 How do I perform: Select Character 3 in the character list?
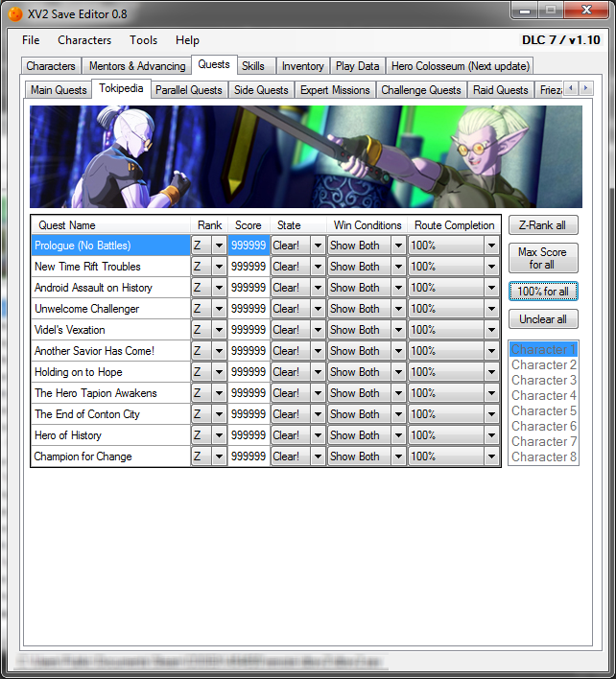544,380
